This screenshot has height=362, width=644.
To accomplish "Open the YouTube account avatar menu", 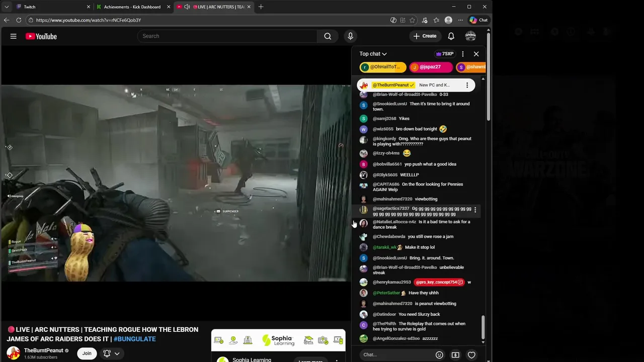I will 470,36.
